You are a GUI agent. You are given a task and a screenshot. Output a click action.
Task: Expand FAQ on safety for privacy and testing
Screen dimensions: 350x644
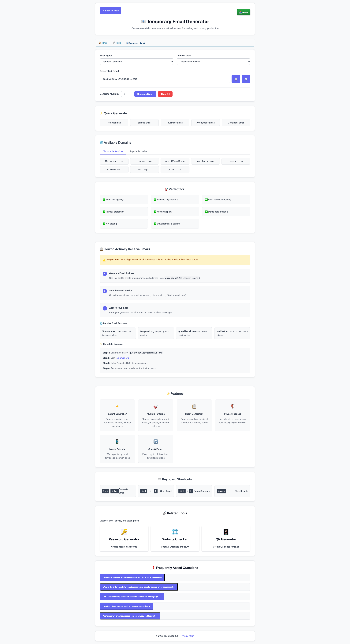tap(130, 616)
